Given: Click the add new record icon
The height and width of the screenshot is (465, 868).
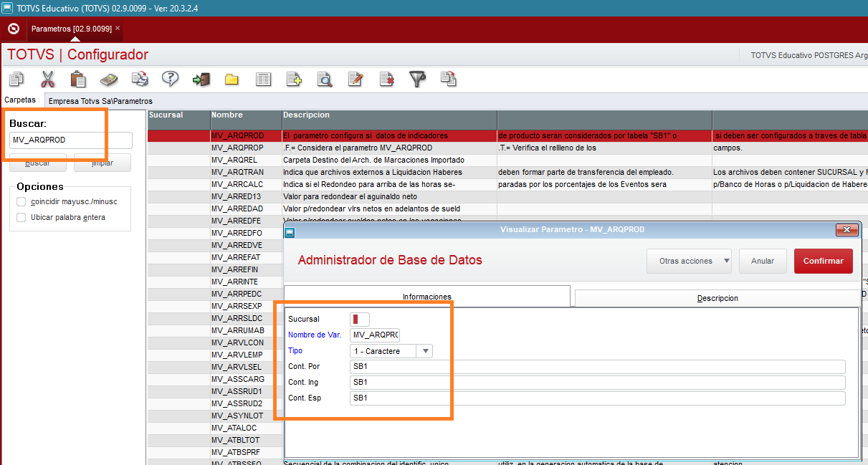Looking at the screenshot, I should pyautogui.click(x=294, y=79).
